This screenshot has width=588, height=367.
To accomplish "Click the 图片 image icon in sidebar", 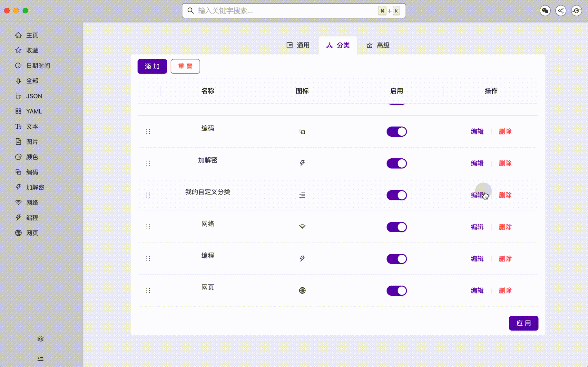I will click(x=18, y=142).
